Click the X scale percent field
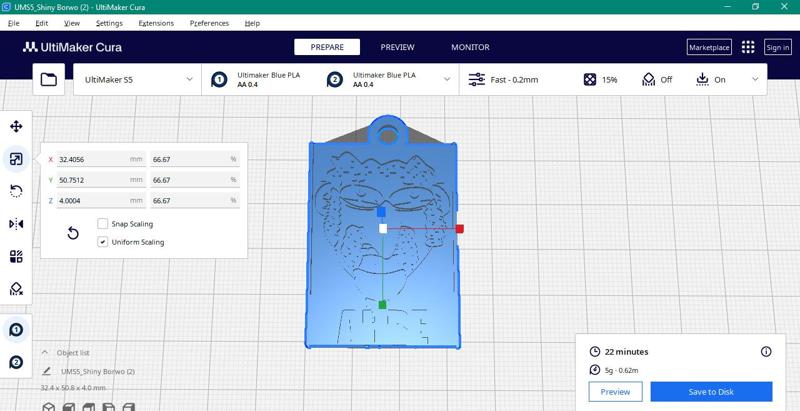The width and height of the screenshot is (800, 411). tap(195, 160)
